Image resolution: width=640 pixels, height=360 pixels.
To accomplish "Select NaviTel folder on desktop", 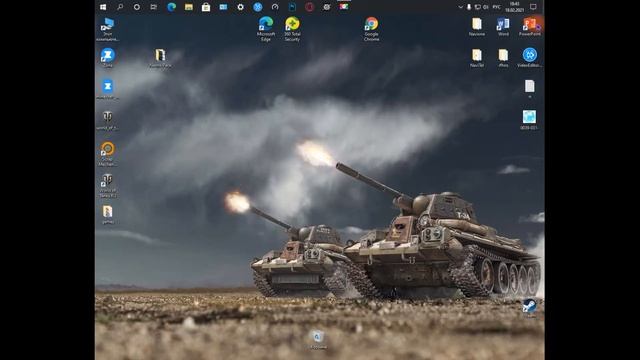I will click(x=477, y=58).
